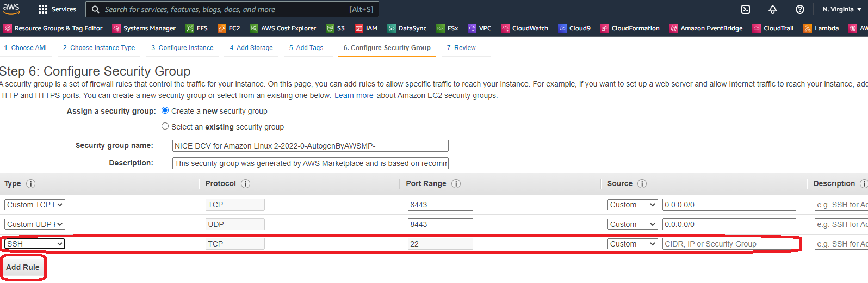Go to step 1 Choose AMI
Image resolution: width=868 pixels, height=283 pixels.
(x=26, y=48)
